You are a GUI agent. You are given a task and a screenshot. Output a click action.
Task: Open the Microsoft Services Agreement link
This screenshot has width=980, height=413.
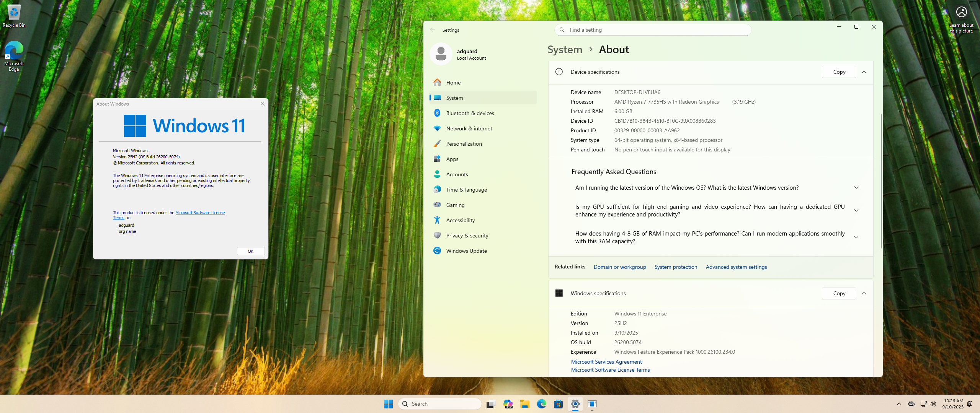click(606, 362)
